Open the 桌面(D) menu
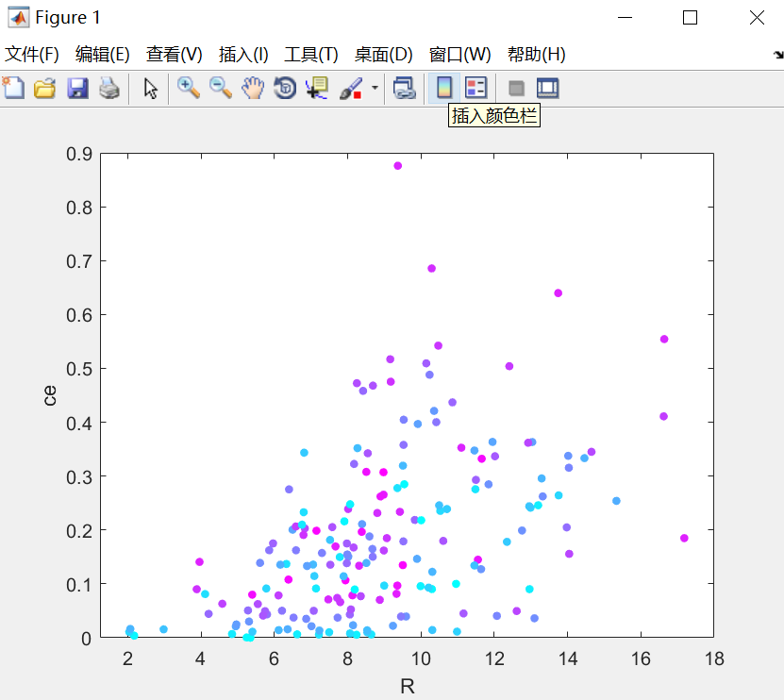 383,54
